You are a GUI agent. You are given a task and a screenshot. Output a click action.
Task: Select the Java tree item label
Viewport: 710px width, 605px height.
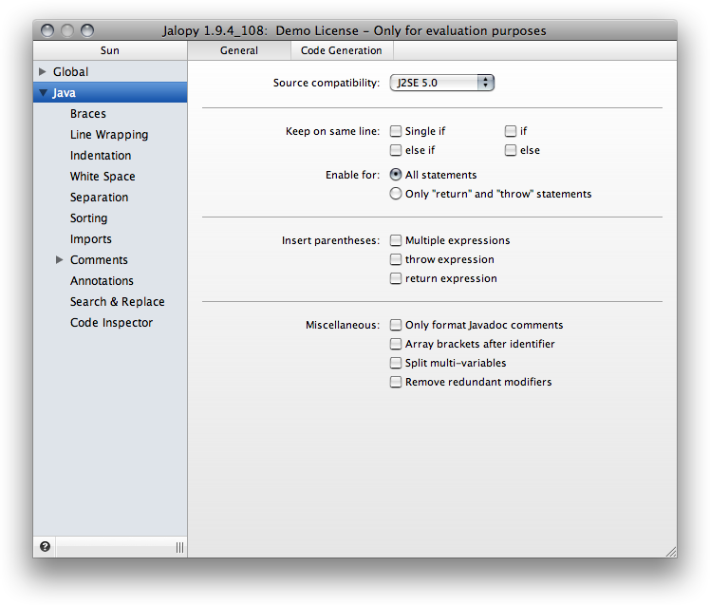(x=64, y=93)
